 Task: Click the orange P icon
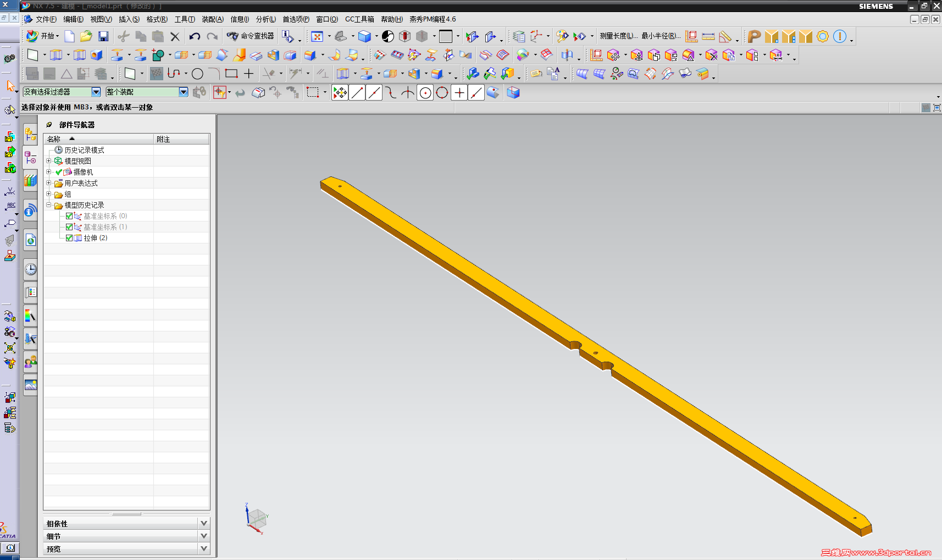pos(755,36)
